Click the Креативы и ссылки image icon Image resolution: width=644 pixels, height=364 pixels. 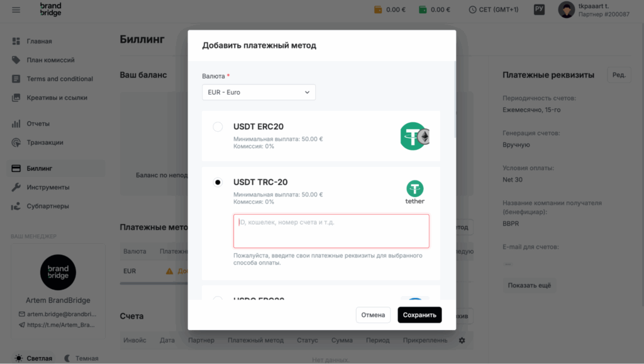[16, 98]
